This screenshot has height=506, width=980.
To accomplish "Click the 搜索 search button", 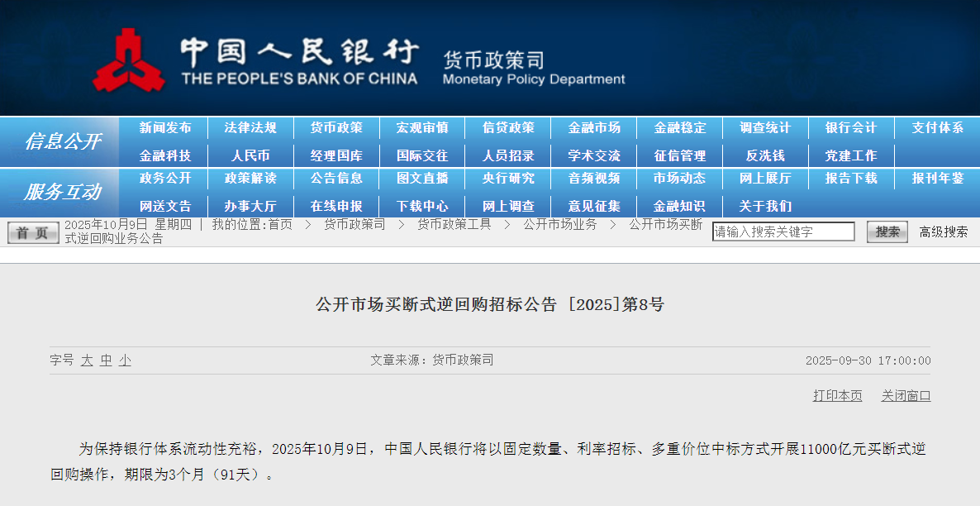I will [x=887, y=232].
